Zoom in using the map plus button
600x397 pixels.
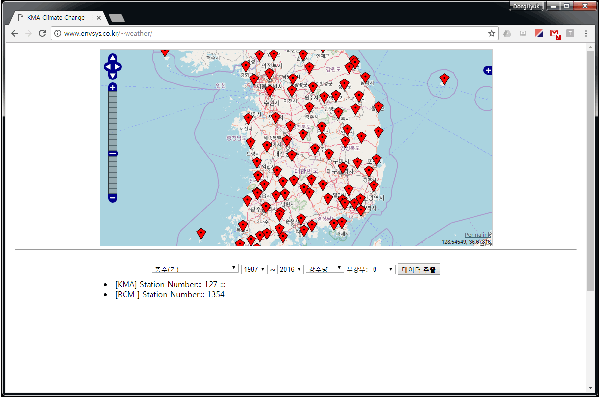tap(112, 88)
